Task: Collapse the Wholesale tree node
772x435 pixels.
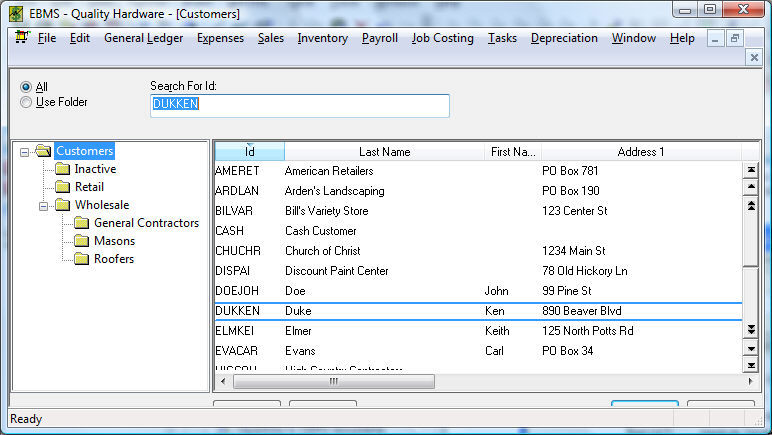Action: click(44, 205)
